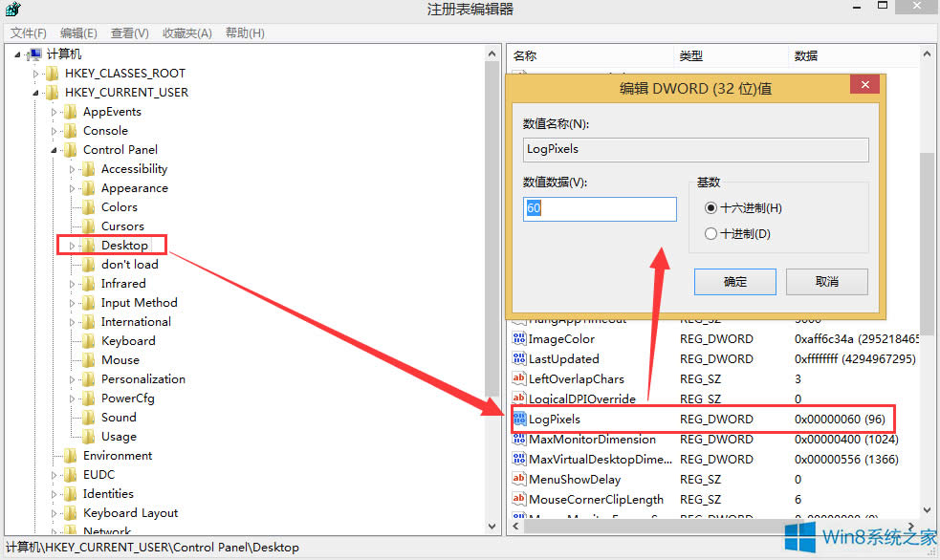Click the DWORD icon beside MaxMonitorDimension
The image size is (940, 560).
[x=518, y=439]
